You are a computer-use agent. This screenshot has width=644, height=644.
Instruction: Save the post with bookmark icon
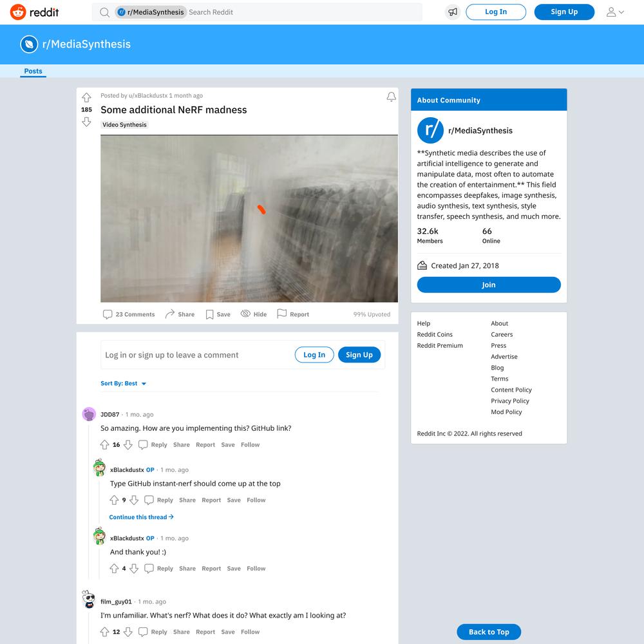coord(209,314)
